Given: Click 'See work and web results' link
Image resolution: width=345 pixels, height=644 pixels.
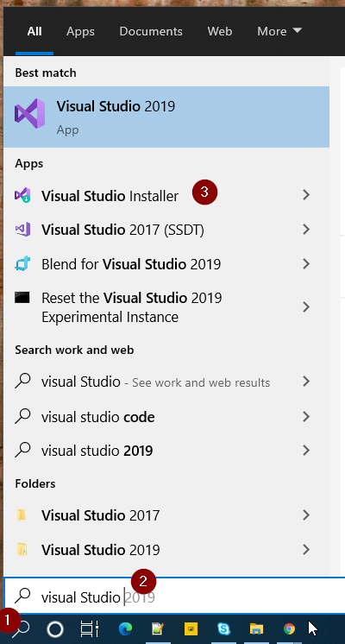Looking at the screenshot, I should pyautogui.click(x=201, y=382).
